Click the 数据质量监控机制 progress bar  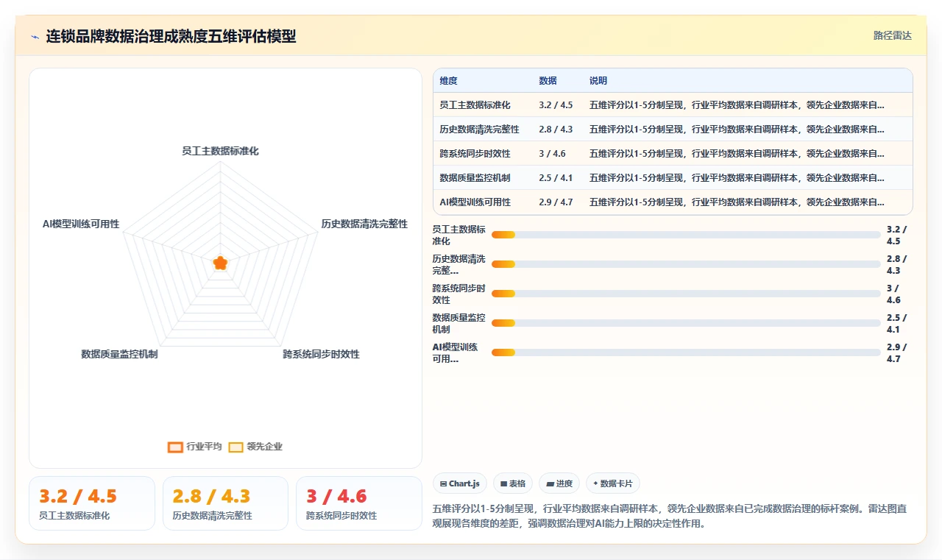686,323
